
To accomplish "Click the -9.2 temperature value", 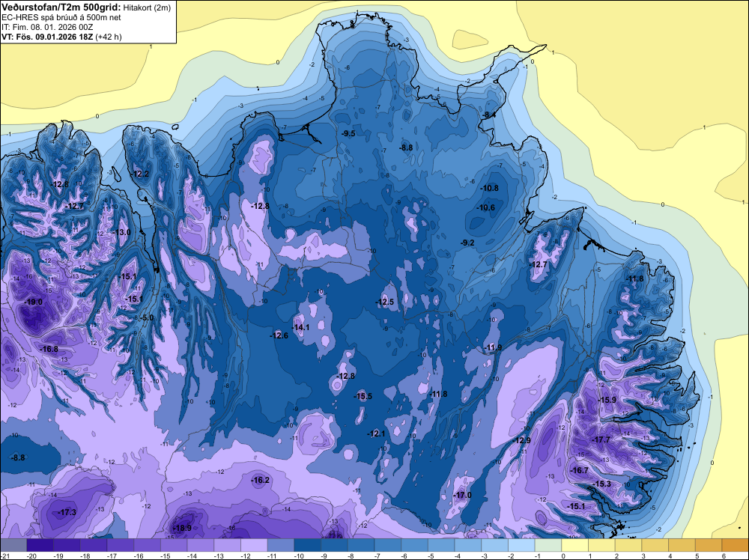I will coord(467,243).
